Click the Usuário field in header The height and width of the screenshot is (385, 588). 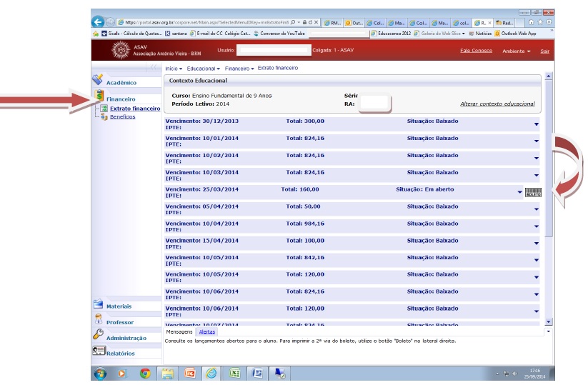coord(274,50)
